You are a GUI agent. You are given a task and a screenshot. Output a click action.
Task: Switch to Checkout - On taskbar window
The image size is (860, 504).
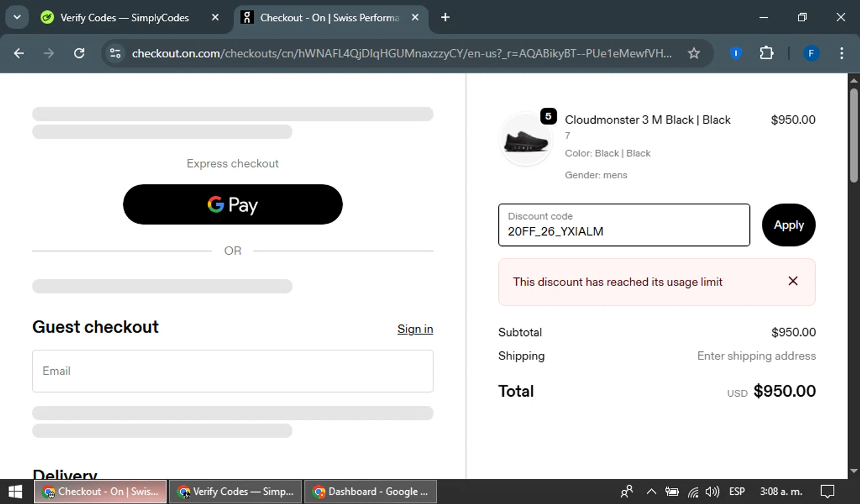[x=101, y=491]
